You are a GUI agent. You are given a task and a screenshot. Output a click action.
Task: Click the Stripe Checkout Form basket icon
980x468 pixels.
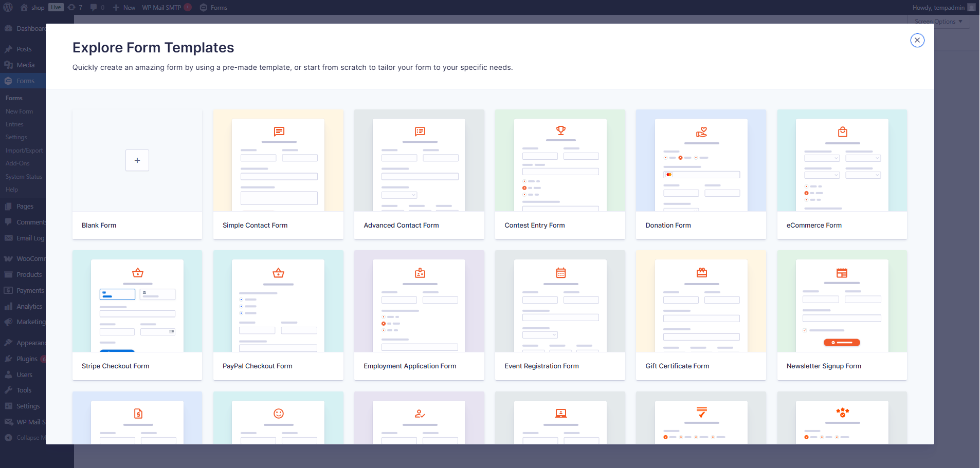138,273
